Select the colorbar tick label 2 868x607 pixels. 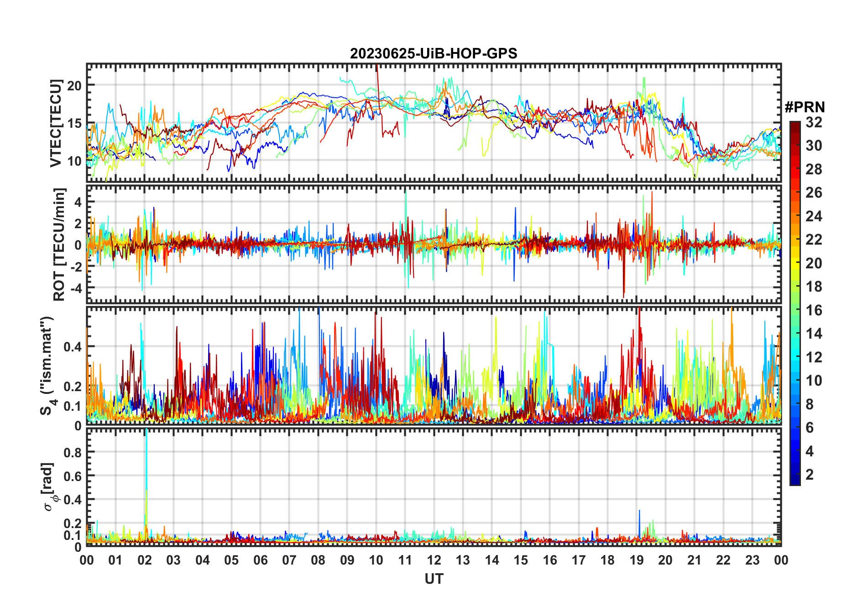tap(810, 475)
